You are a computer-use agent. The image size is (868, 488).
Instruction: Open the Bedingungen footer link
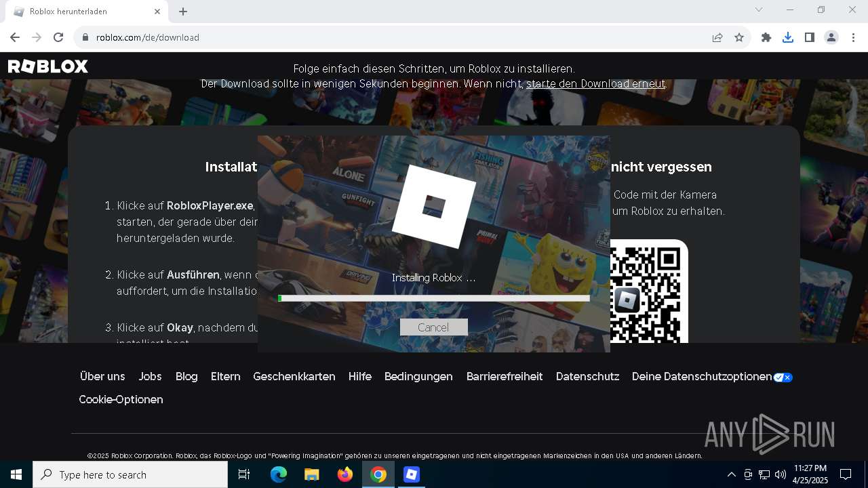tap(418, 376)
